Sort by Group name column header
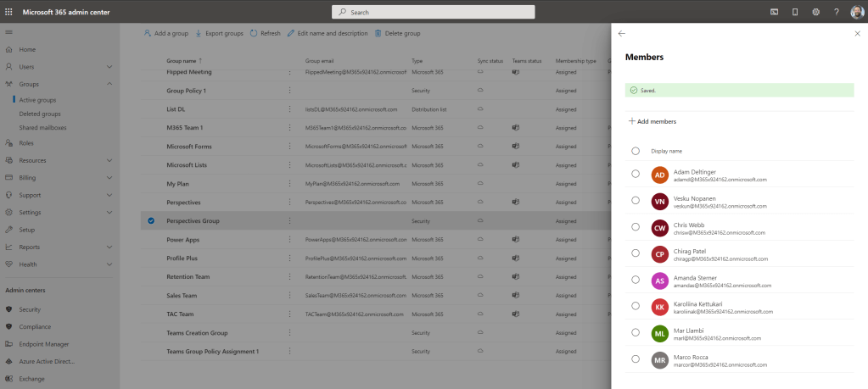The image size is (868, 389). tap(183, 61)
